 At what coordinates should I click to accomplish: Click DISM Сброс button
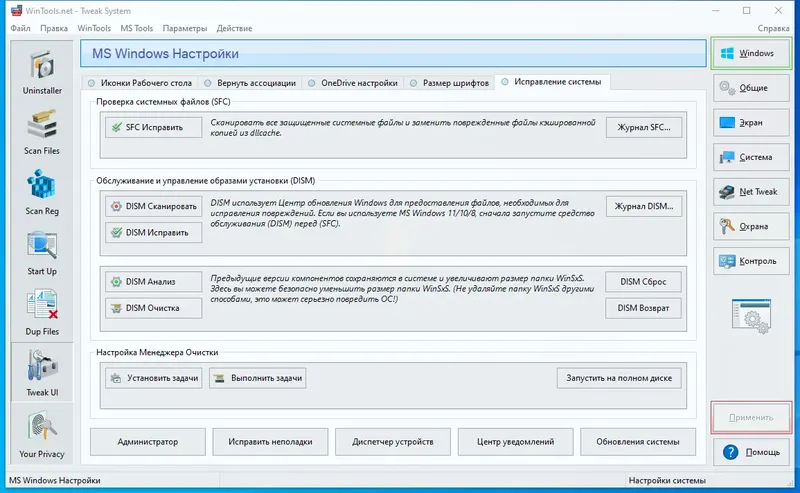643,282
